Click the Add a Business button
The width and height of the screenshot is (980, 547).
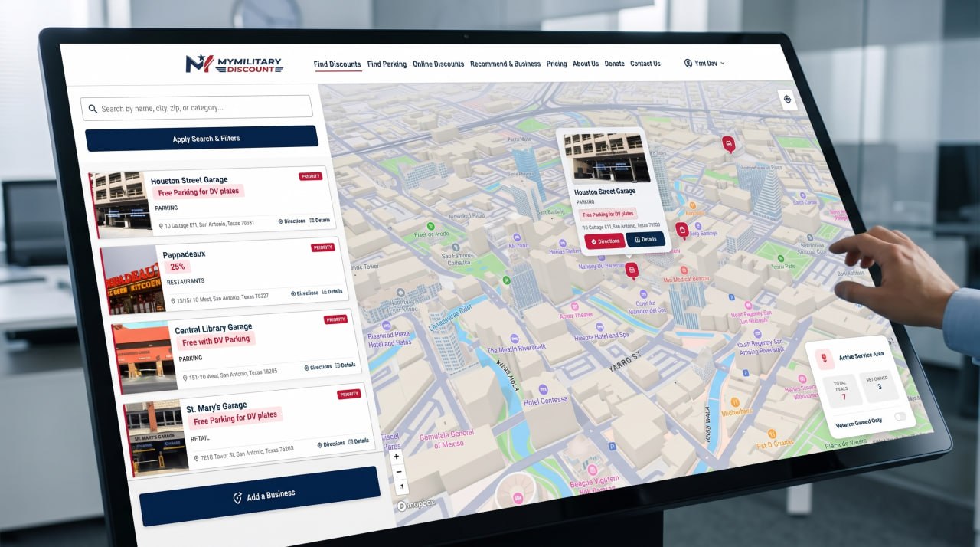(x=262, y=496)
